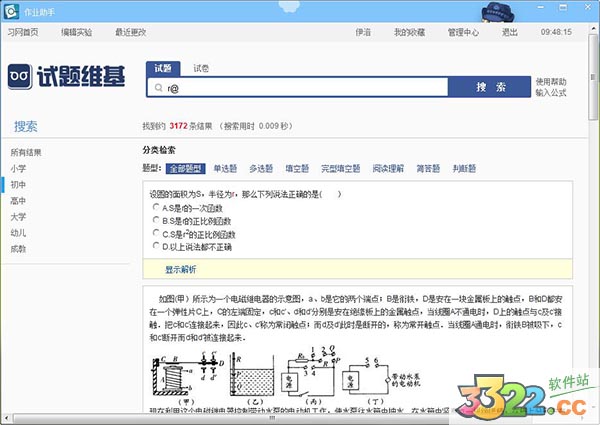
Task: Open 管理中心 in the top navigation
Action: coord(463,32)
